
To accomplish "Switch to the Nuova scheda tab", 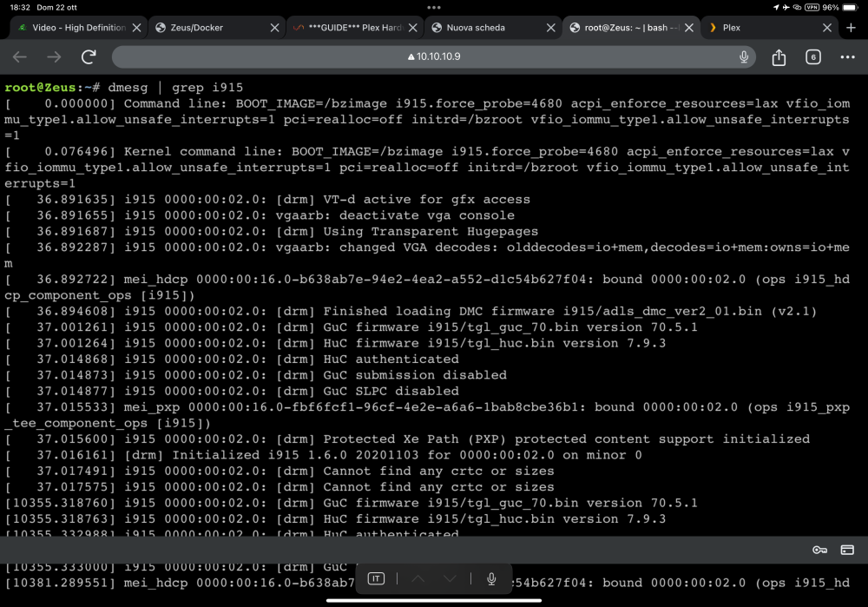I will click(493, 28).
